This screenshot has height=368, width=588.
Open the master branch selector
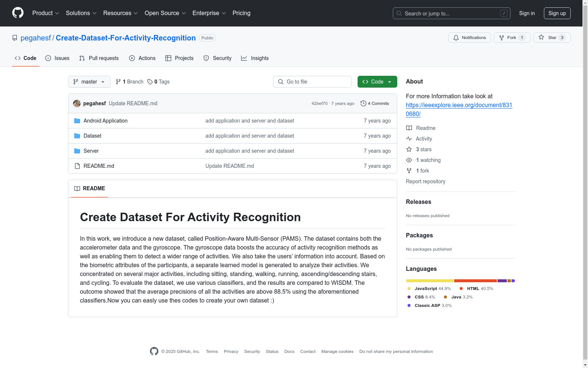point(89,82)
